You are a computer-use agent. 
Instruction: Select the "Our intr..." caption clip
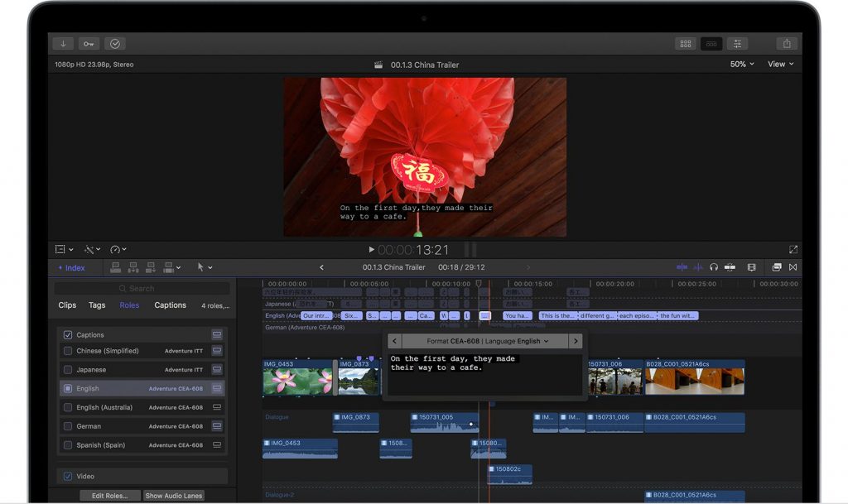coord(316,315)
